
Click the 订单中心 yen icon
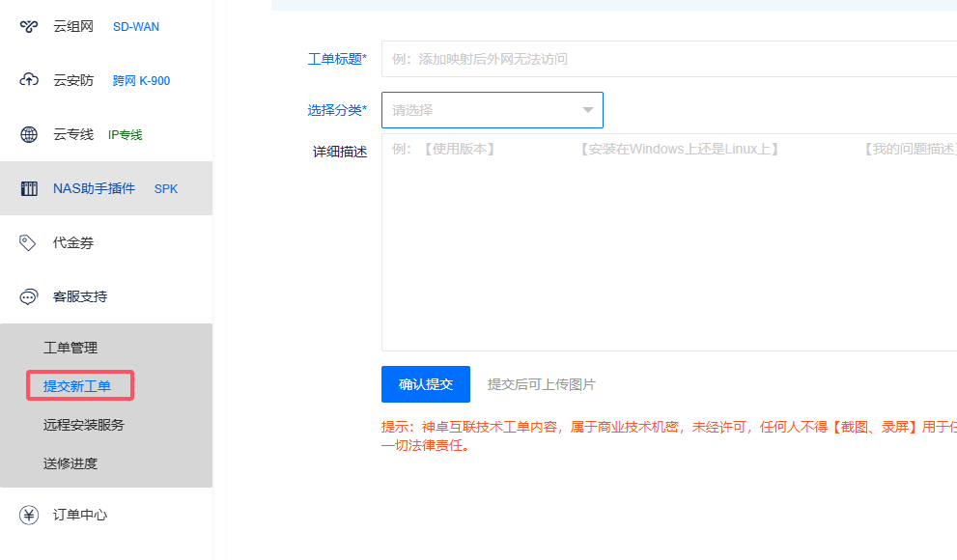click(29, 515)
